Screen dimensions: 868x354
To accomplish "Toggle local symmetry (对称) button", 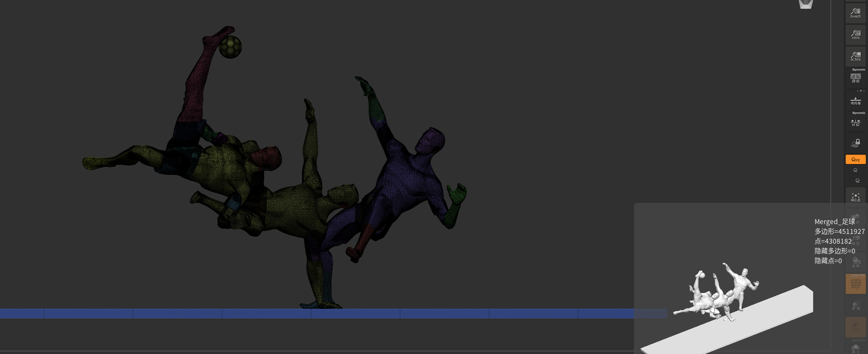I will tap(855, 122).
